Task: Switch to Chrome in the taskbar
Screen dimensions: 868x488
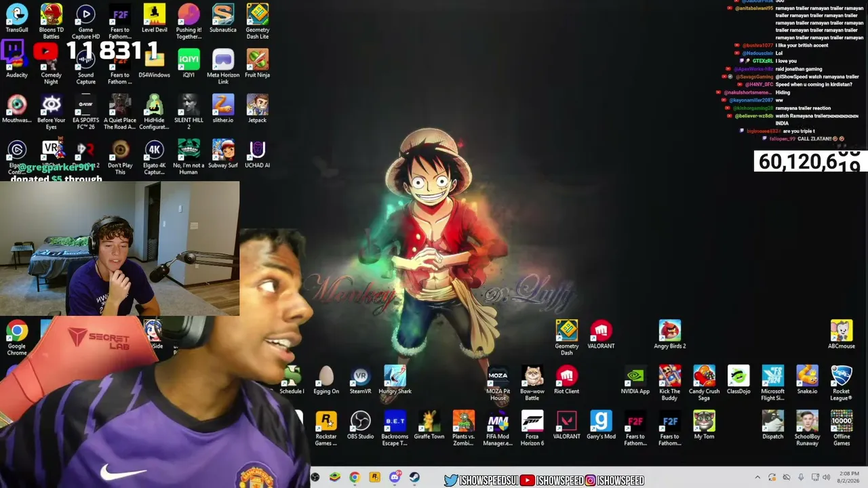Action: pyautogui.click(x=354, y=478)
